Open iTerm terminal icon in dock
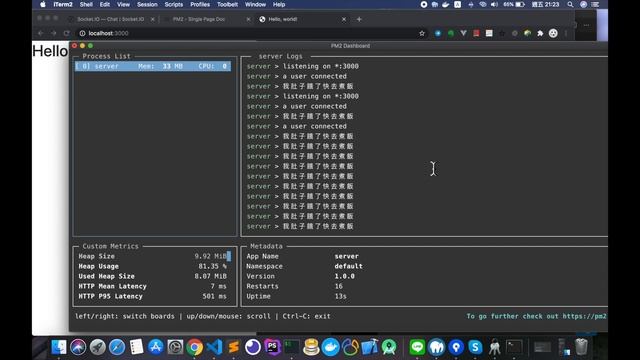The height and width of the screenshot is (360, 640). tap(291, 347)
